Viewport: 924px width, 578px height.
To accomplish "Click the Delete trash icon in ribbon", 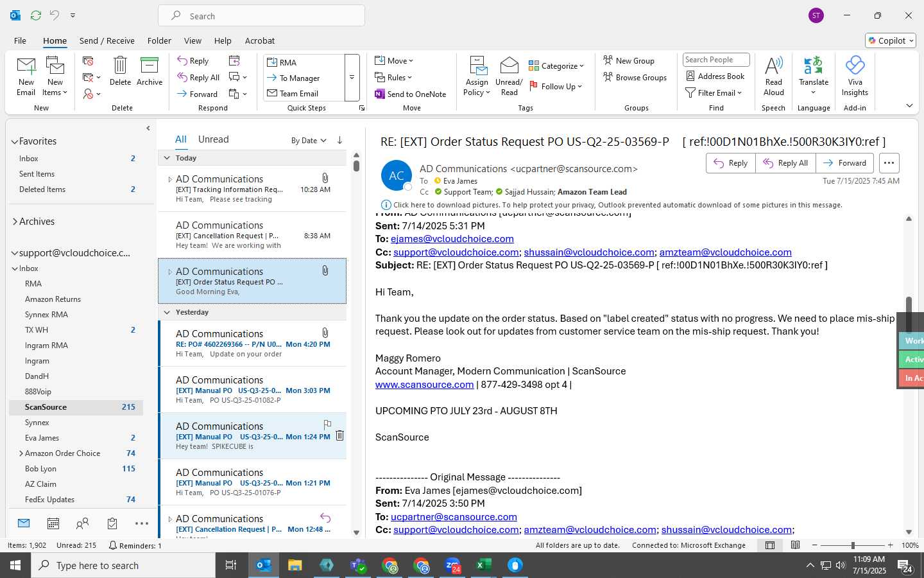I will [x=120, y=71].
